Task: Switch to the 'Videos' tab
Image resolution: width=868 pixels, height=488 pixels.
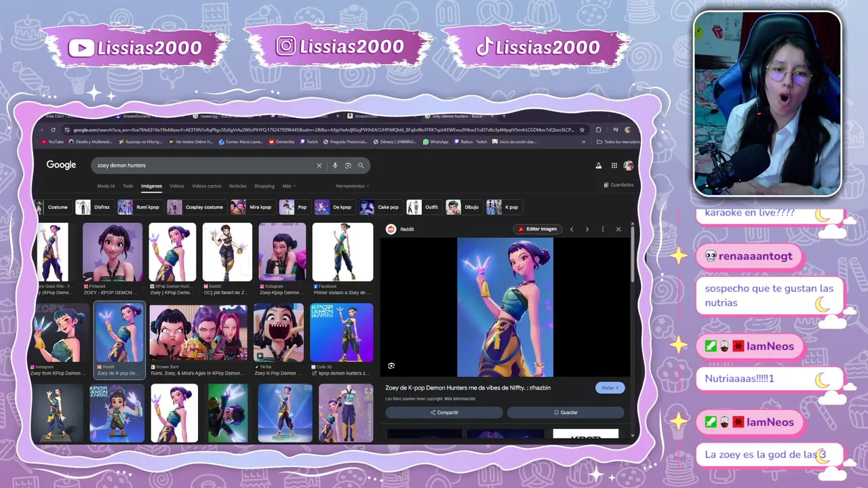Action: pyautogui.click(x=177, y=186)
